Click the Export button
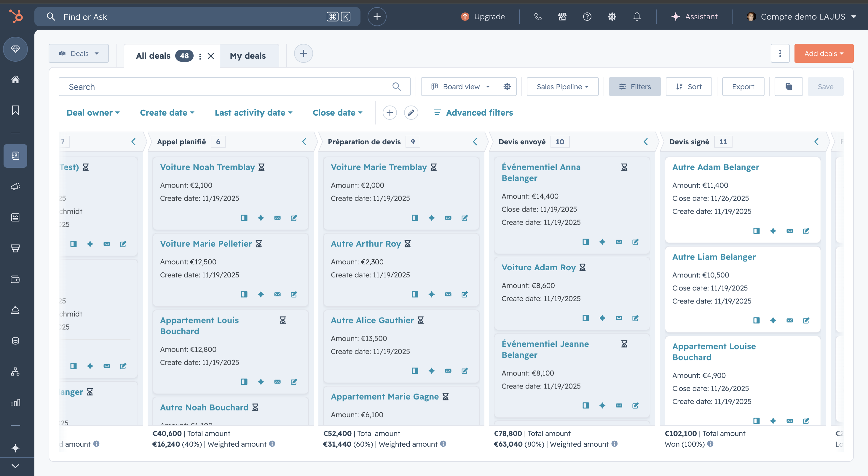Screen dimensions: 868x476 [x=743, y=87]
